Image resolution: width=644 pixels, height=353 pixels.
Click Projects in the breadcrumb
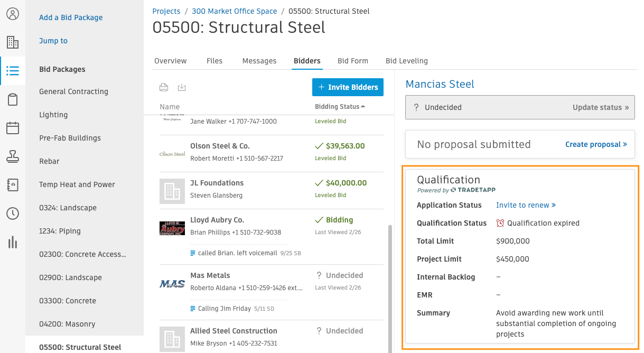pyautogui.click(x=166, y=11)
